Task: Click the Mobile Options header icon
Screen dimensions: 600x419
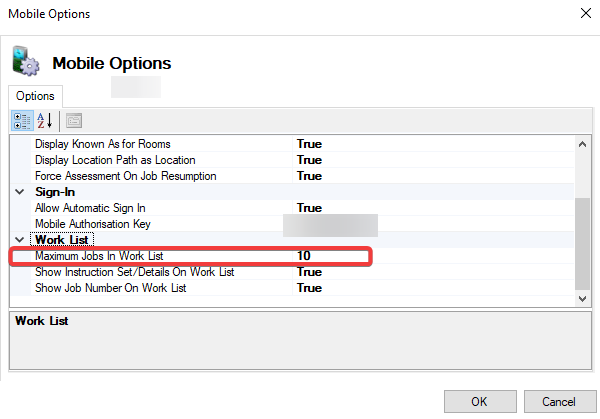Action: 25,62
